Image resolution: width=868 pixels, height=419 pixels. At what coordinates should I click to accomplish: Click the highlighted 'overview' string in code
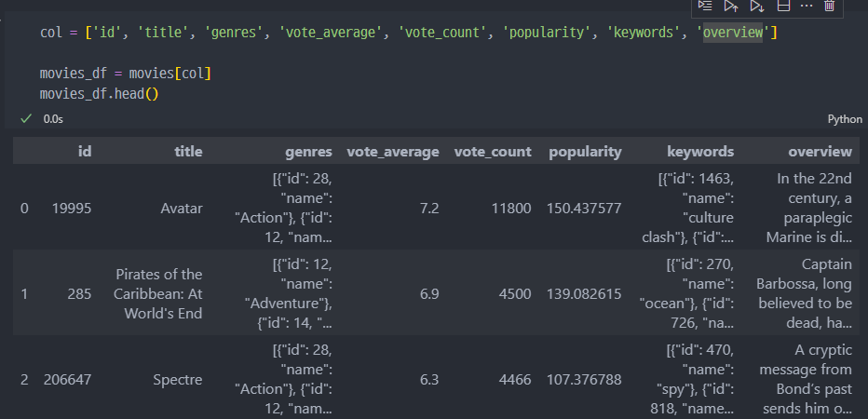[734, 34]
